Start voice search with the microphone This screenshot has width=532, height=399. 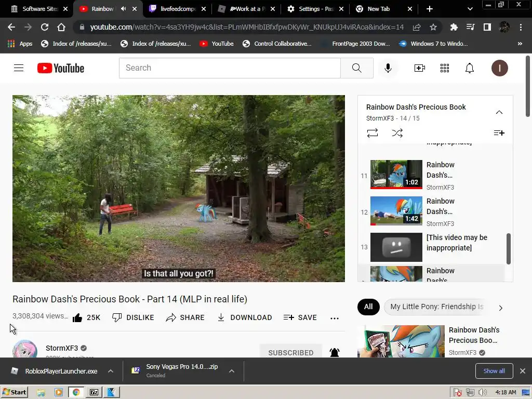[x=388, y=68]
